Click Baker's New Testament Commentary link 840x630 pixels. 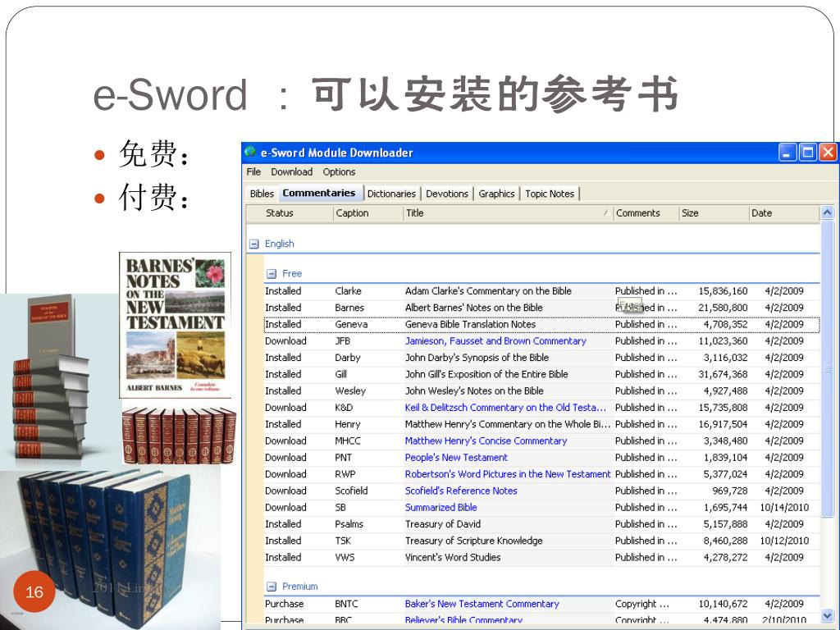click(x=482, y=604)
